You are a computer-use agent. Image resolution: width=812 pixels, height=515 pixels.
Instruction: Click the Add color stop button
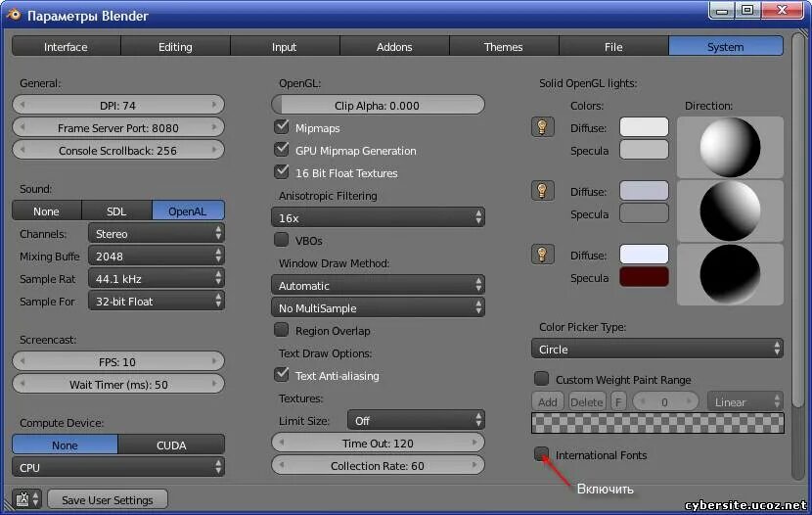point(548,401)
